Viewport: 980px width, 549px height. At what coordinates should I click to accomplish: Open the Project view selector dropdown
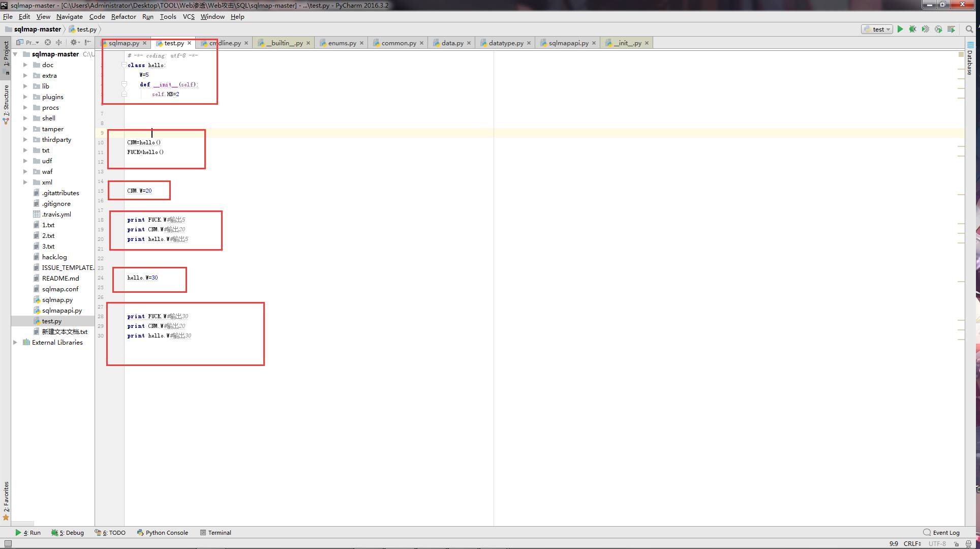27,43
